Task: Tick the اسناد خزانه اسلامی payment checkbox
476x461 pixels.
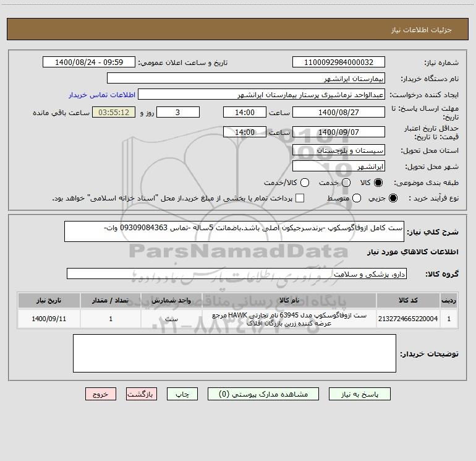Action: click(x=300, y=198)
